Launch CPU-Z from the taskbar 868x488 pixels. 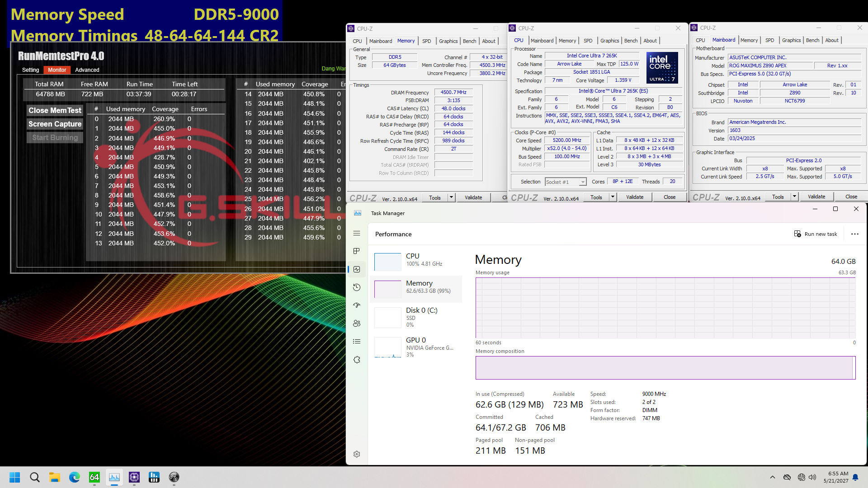(134, 477)
